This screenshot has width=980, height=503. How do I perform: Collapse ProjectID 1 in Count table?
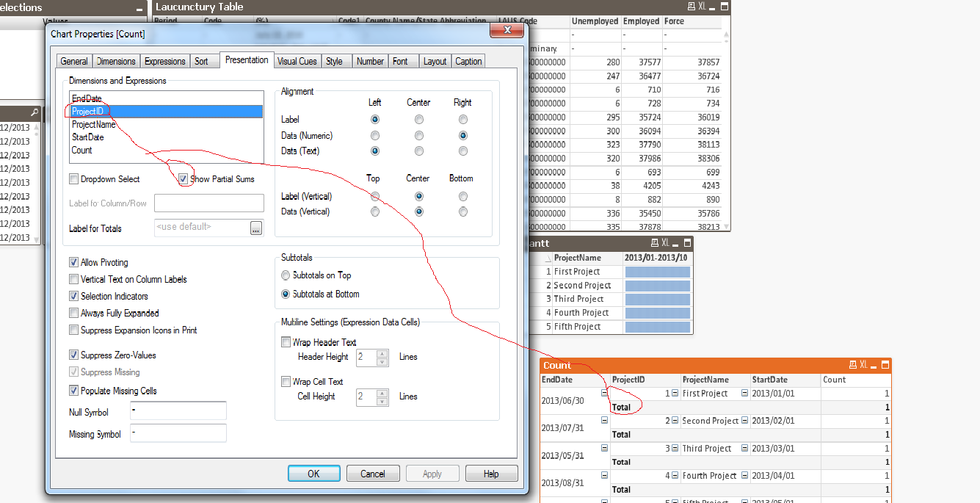[675, 393]
